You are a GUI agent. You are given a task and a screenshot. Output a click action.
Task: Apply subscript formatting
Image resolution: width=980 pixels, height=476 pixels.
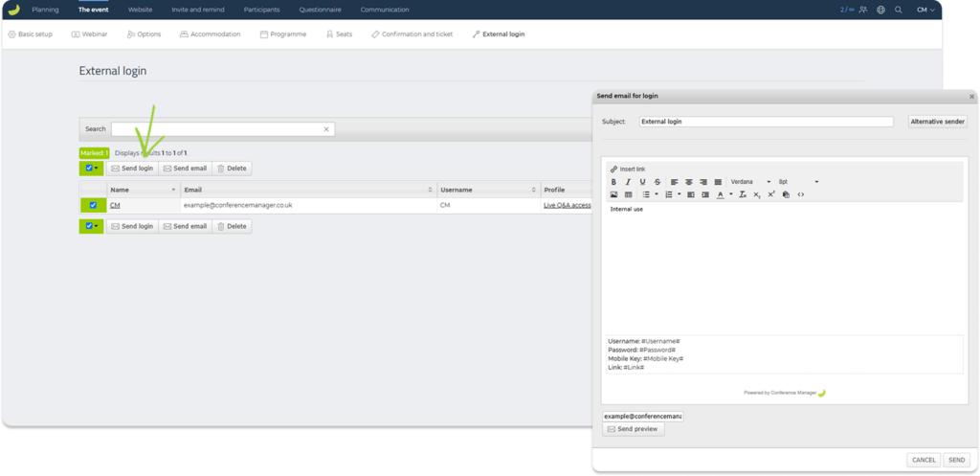(x=757, y=194)
